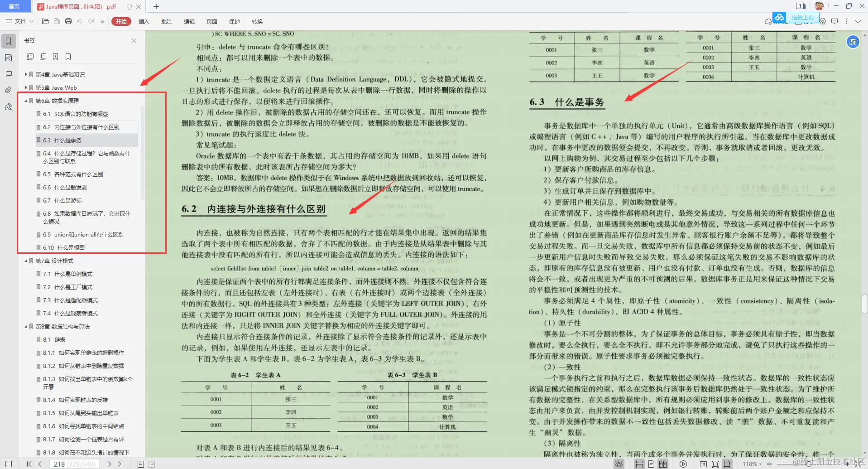The height and width of the screenshot is (469, 868).
Task: Toggle eye-protection reading mode in status bar
Action: pos(619,464)
